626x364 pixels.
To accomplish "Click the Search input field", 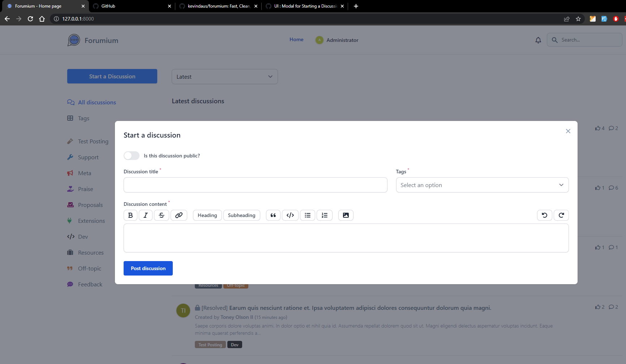I will (584, 40).
